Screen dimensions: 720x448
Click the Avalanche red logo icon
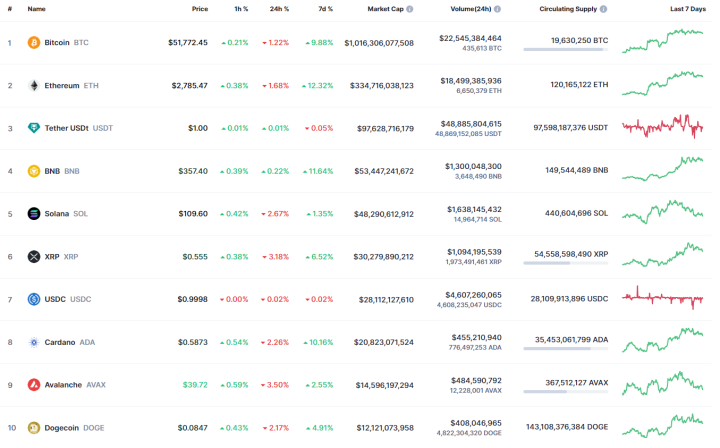point(34,385)
